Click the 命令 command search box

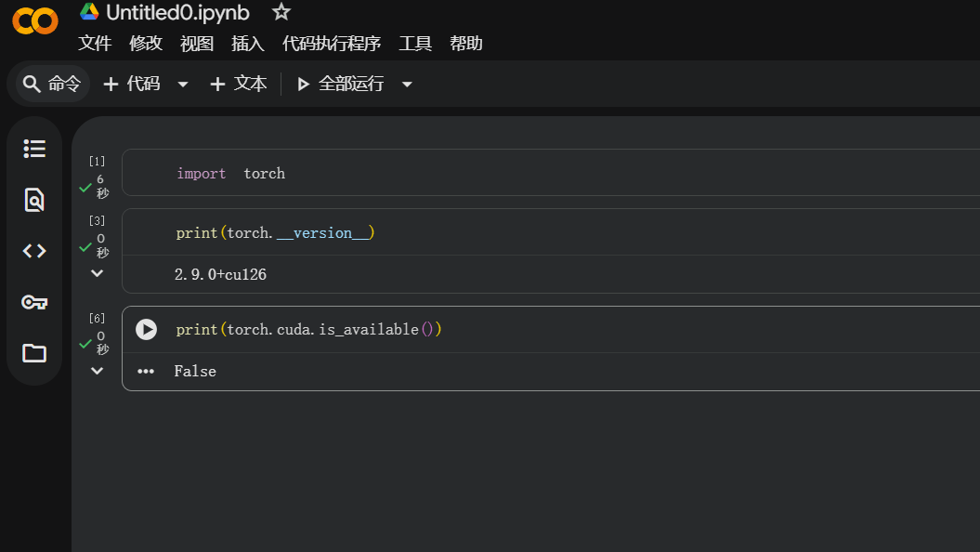coord(53,84)
